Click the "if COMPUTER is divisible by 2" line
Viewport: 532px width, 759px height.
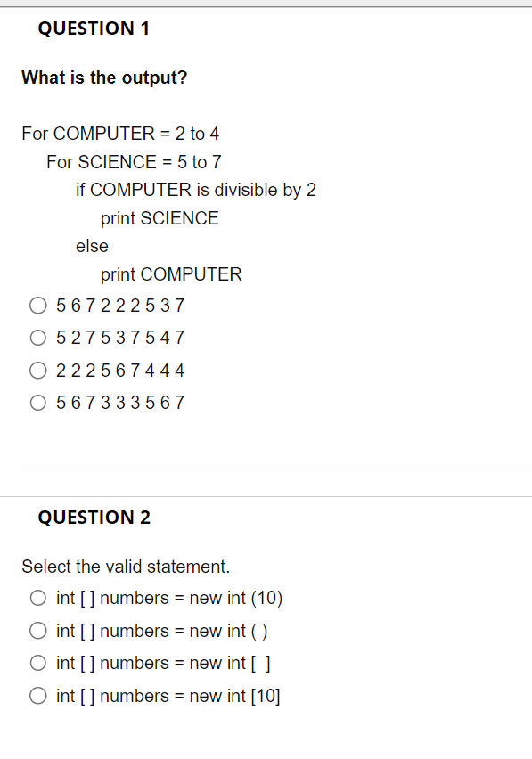[x=197, y=190]
